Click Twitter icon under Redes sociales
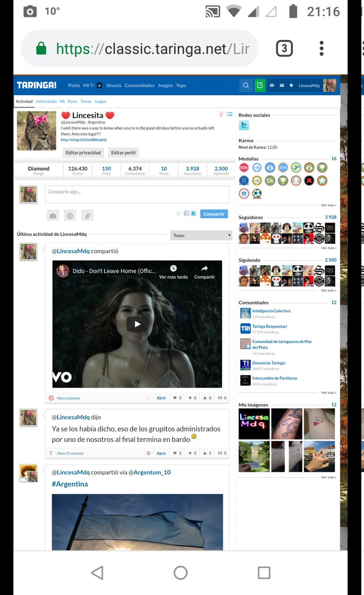The image size is (364, 595). [x=244, y=126]
